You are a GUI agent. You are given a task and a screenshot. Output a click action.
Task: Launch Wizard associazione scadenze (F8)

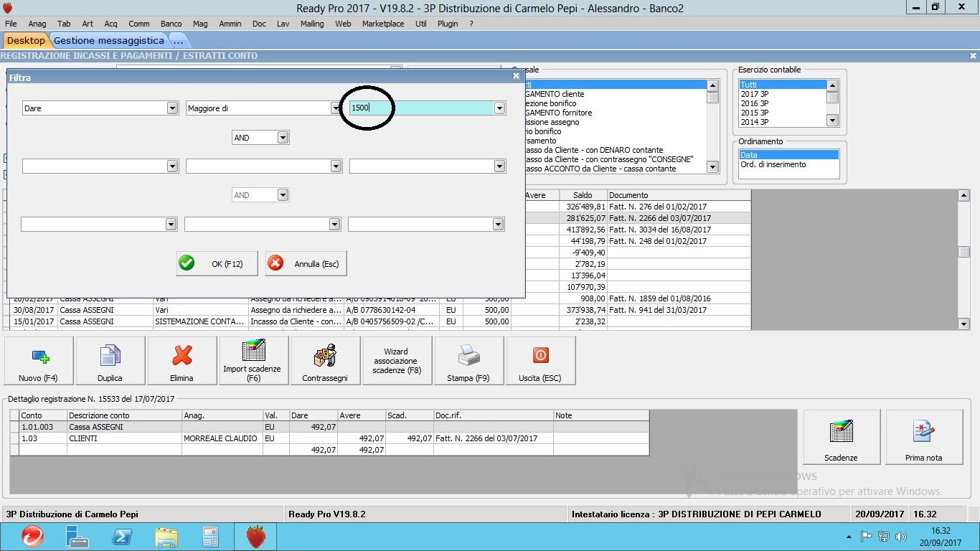pyautogui.click(x=397, y=361)
